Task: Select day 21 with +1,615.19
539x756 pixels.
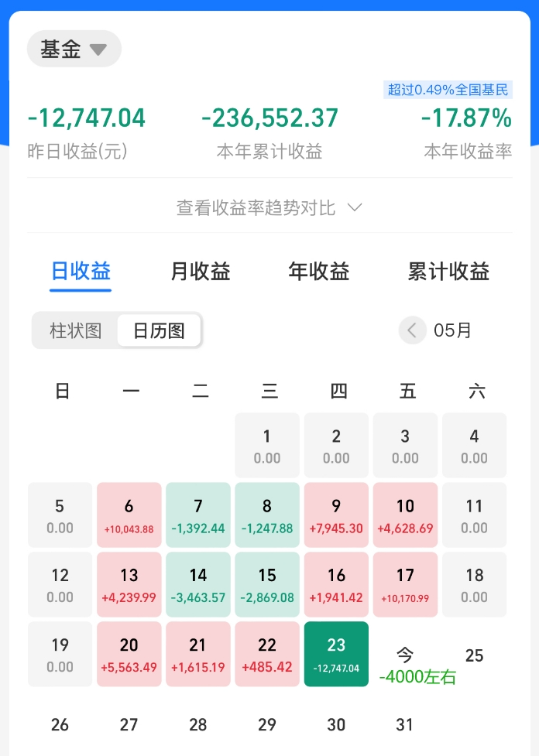Action: pyautogui.click(x=197, y=654)
